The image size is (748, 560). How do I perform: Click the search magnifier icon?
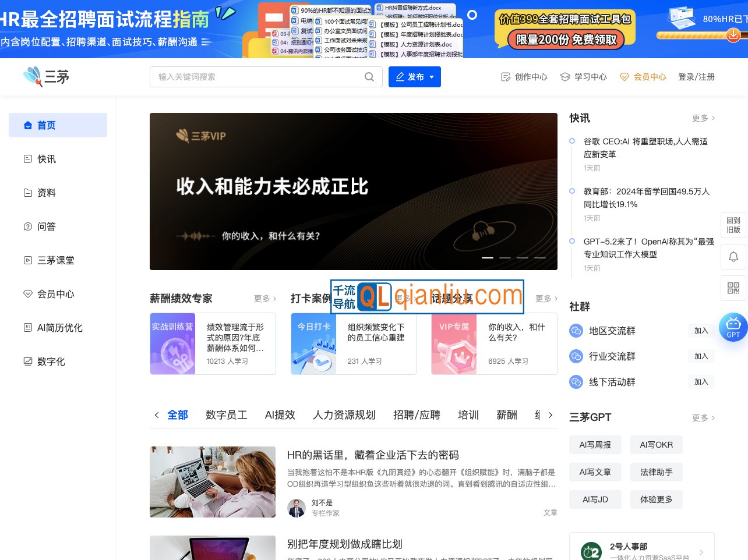click(x=369, y=76)
